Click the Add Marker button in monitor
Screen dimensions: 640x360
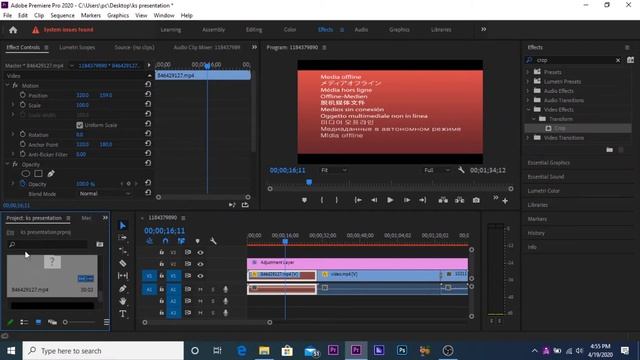(x=304, y=200)
